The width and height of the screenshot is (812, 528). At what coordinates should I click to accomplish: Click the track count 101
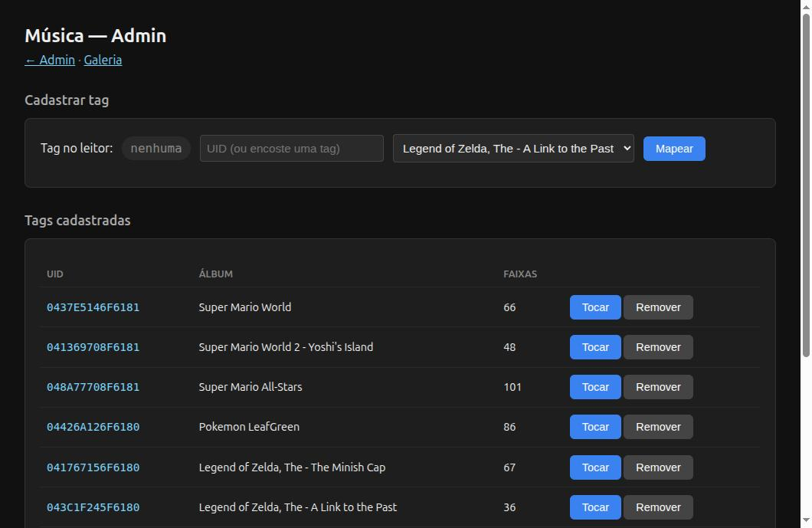point(512,387)
